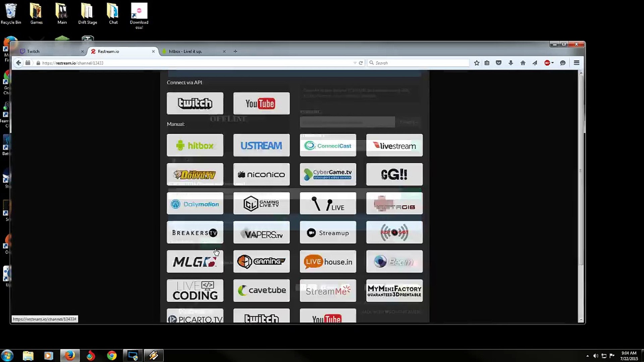The height and width of the screenshot is (362, 644).
Task: Select the hitbox platform tile
Action: pos(195,145)
